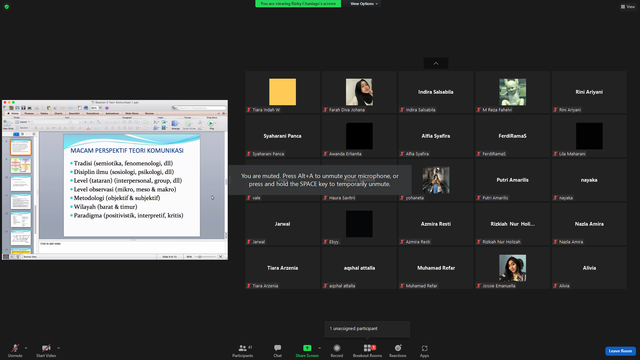Click the Syaharani Panca participant tile

(x=282, y=136)
